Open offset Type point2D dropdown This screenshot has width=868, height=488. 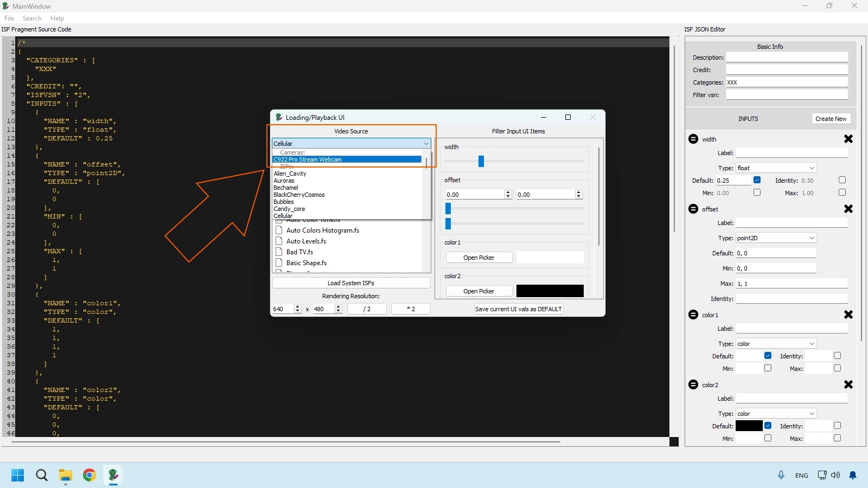tap(776, 238)
